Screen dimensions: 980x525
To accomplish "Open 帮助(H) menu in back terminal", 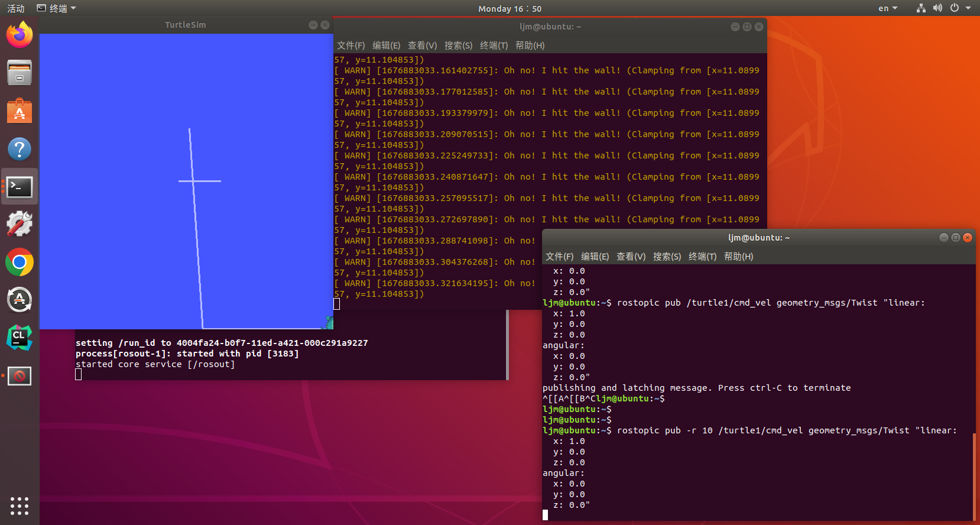I will (x=530, y=46).
